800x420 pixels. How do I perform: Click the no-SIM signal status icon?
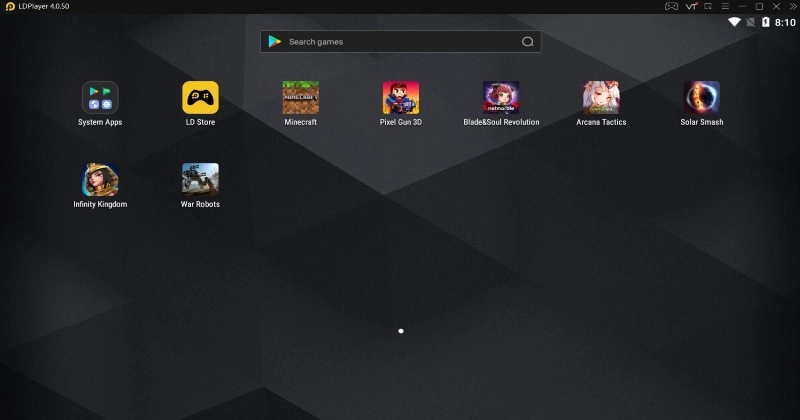pos(751,22)
